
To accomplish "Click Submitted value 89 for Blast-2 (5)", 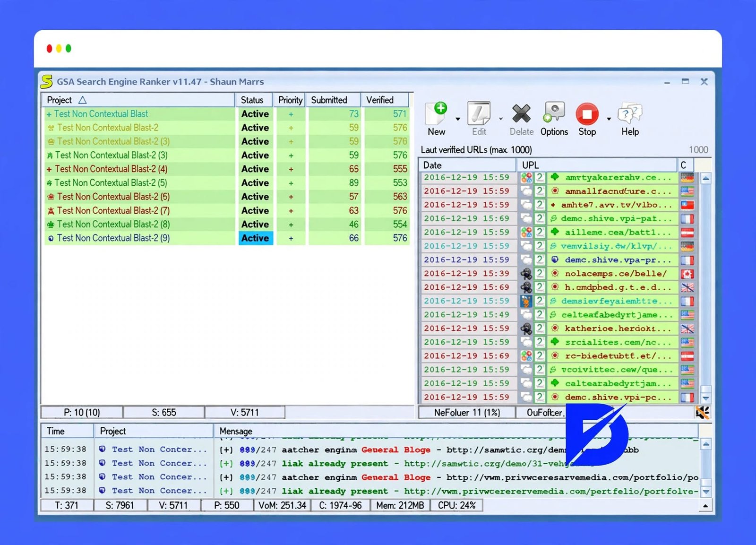I will pos(353,182).
